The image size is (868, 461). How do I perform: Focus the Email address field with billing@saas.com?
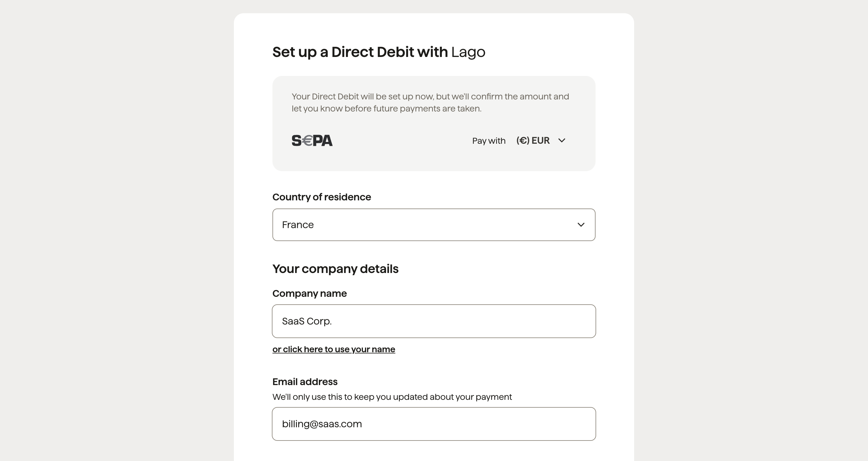(x=434, y=424)
